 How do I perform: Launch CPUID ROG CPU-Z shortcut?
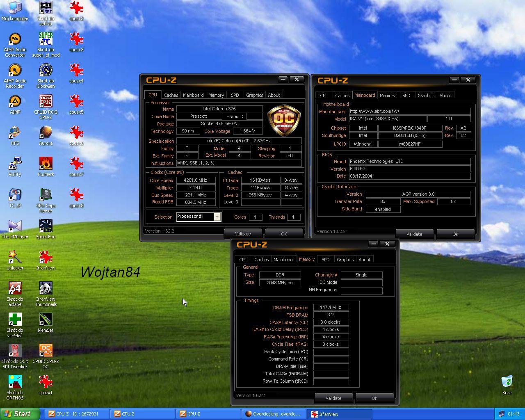(x=46, y=107)
